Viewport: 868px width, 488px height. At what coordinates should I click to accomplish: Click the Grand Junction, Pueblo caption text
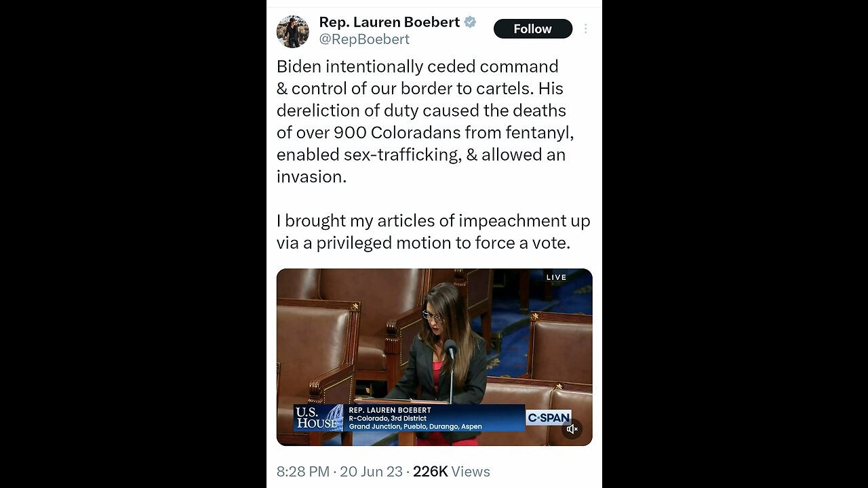pyautogui.click(x=415, y=426)
